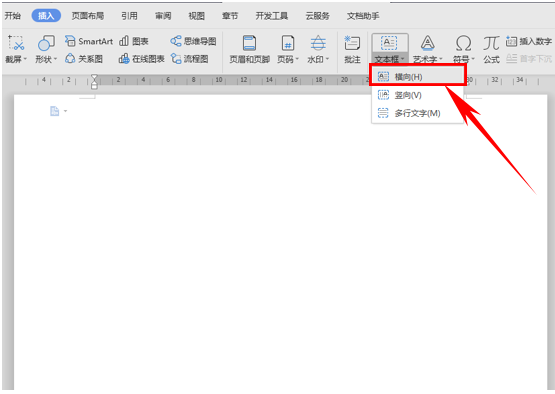
Task: Insert a 思维导图 mind map
Action: click(193, 41)
